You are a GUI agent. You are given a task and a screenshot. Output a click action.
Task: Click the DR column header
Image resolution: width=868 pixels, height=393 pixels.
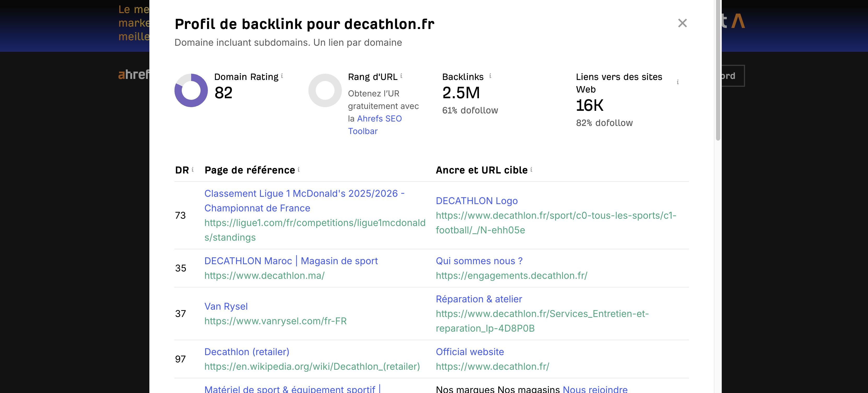point(182,170)
